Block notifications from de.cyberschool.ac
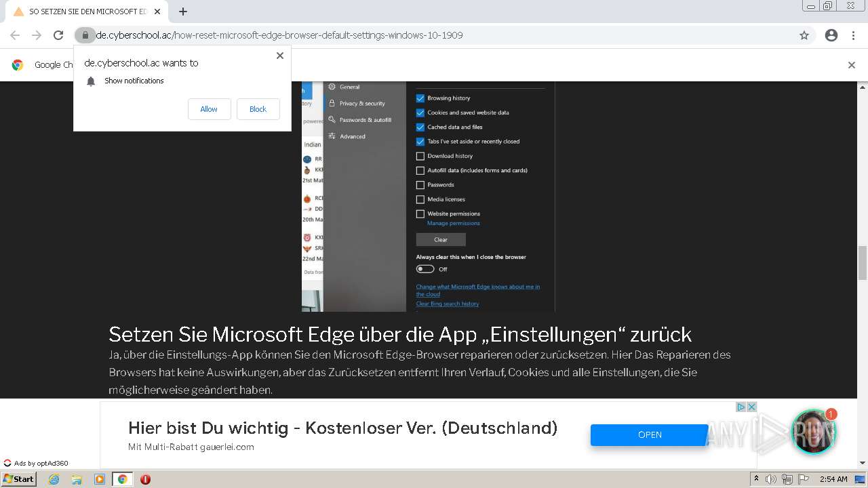868x488 pixels. click(258, 109)
